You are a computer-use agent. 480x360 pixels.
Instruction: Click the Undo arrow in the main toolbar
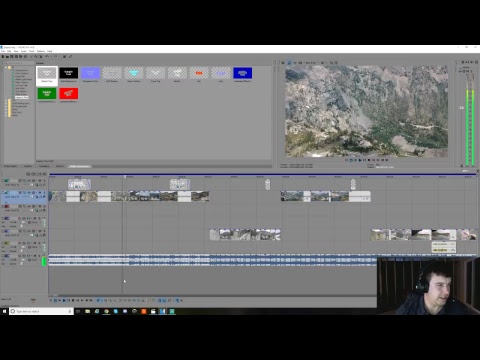click(x=47, y=57)
